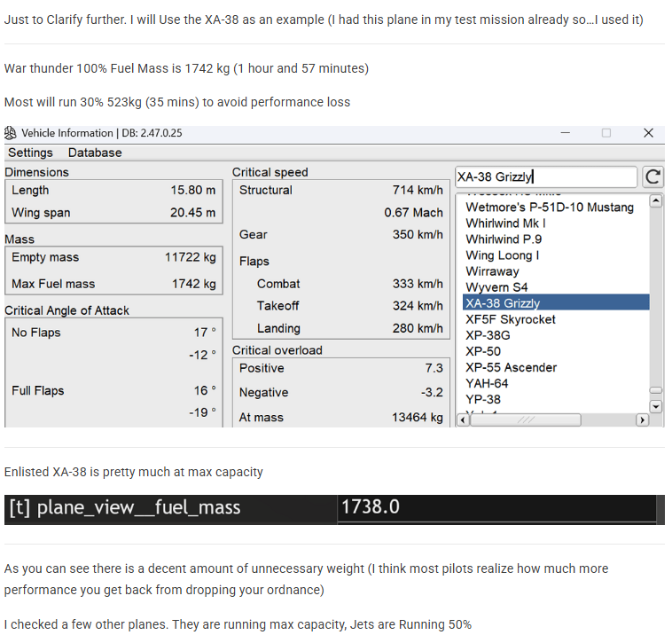Click horizontal scroll left arrow of list
This screenshot has height=635, width=672.
463,420
